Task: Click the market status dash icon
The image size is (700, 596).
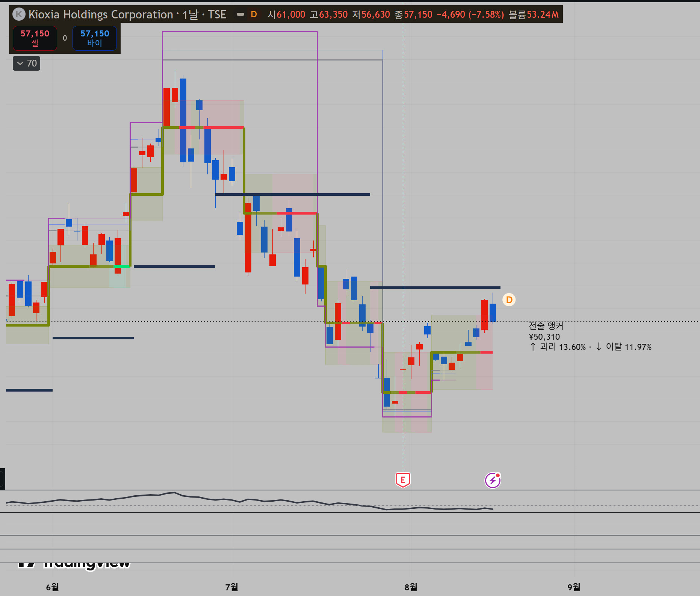Action: pyautogui.click(x=240, y=14)
